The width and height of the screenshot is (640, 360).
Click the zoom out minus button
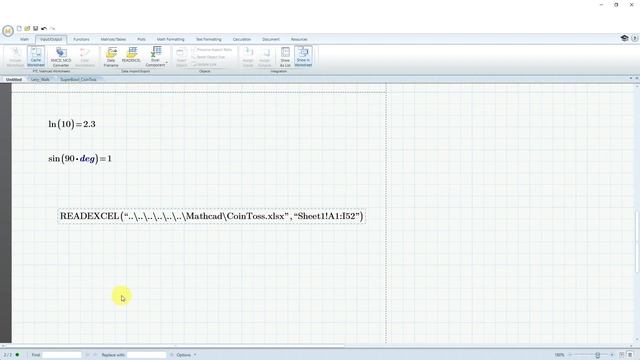[x=570, y=355]
